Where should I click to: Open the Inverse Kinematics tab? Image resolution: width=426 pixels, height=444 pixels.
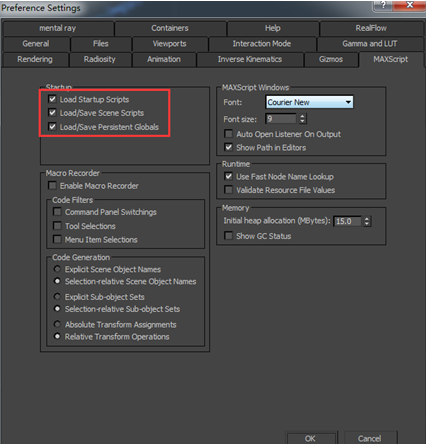(x=250, y=59)
